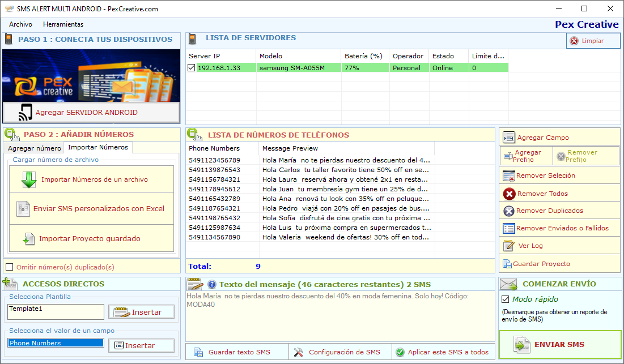Screen dimensions: 624x364
Task: Open the Selecciona Plantilla Template1 box
Action: pos(56,312)
